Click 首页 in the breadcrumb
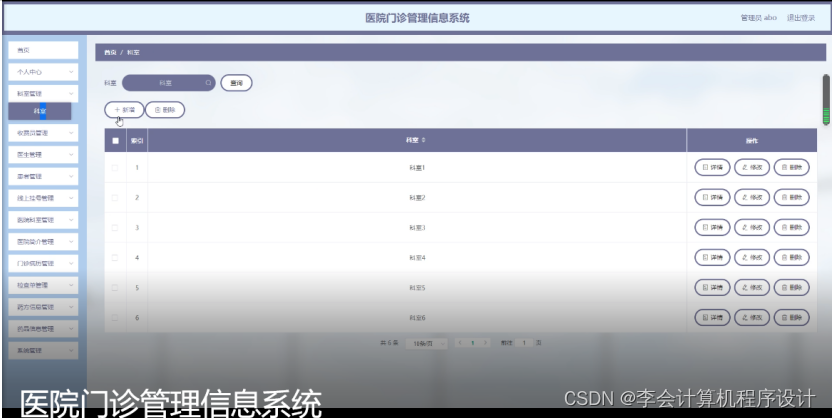 (110, 53)
